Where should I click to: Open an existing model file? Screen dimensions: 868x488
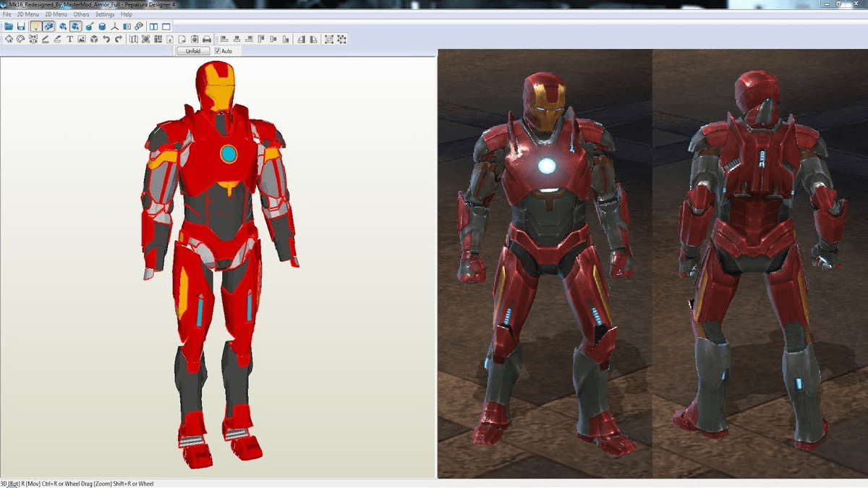pyautogui.click(x=7, y=25)
